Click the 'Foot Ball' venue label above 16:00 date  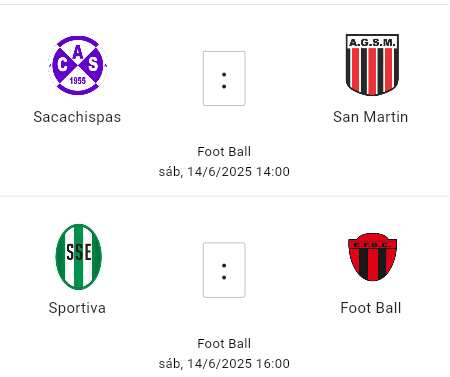click(224, 344)
